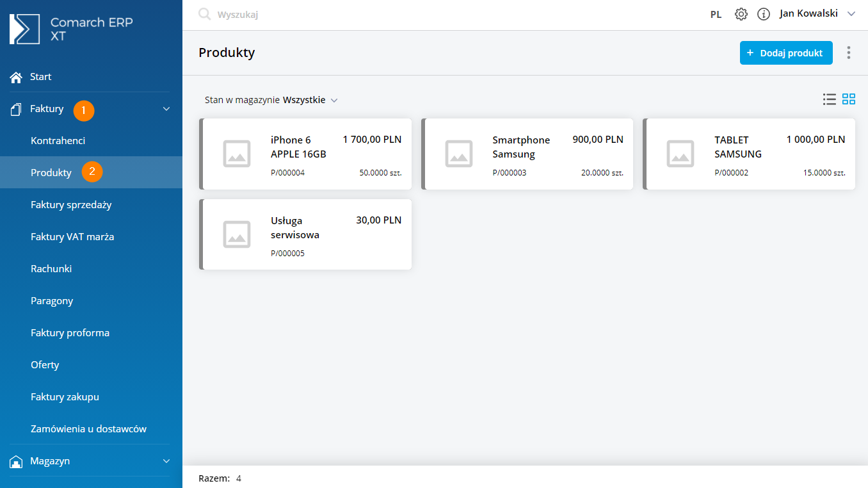
Task: Open the Smartphone Samsung product name
Action: [521, 147]
